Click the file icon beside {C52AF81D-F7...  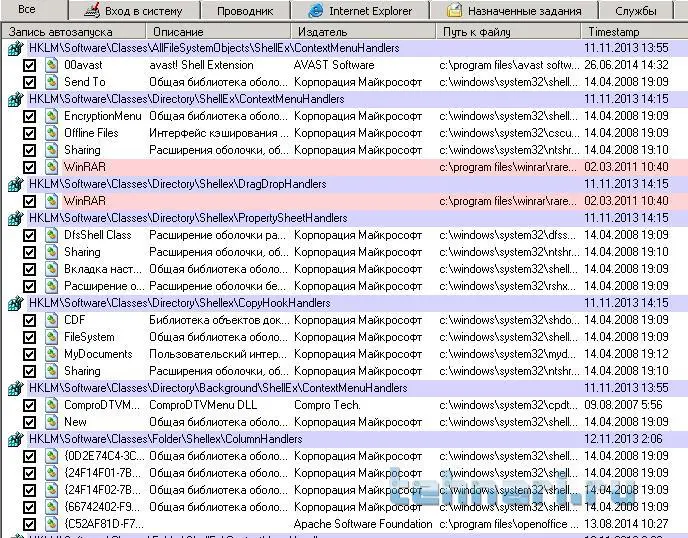coord(51,524)
